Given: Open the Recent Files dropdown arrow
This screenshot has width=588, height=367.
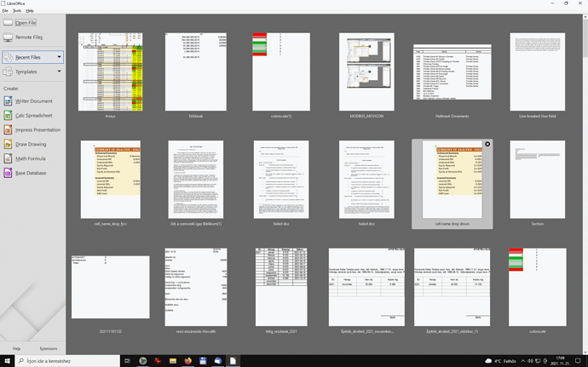Looking at the screenshot, I should click(60, 57).
